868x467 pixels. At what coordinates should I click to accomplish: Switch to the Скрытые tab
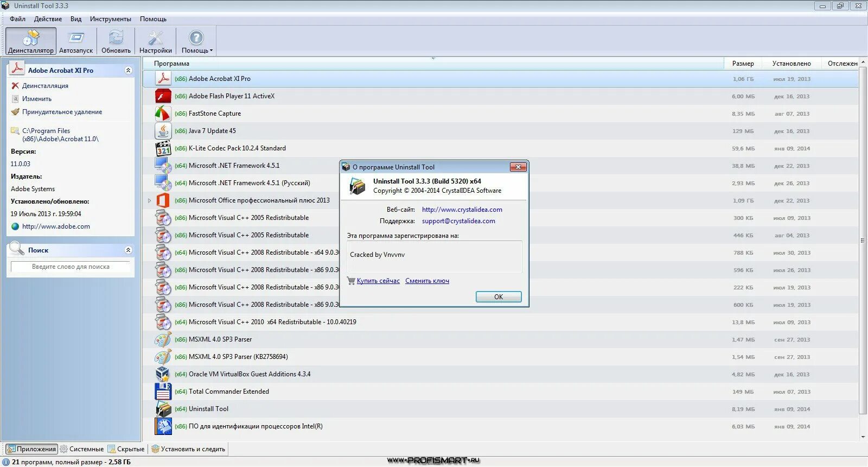(x=126, y=449)
